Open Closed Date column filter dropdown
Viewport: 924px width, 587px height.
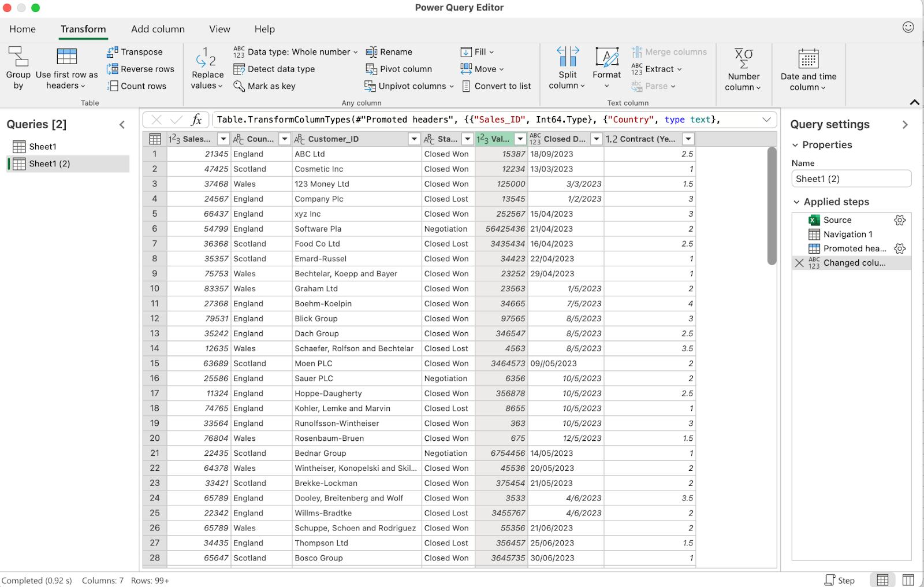(596, 139)
